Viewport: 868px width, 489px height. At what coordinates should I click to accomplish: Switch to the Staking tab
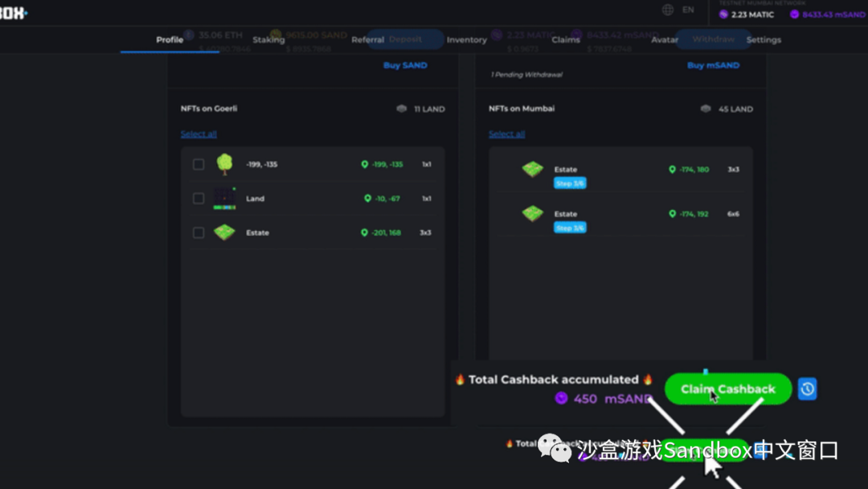pos(268,40)
